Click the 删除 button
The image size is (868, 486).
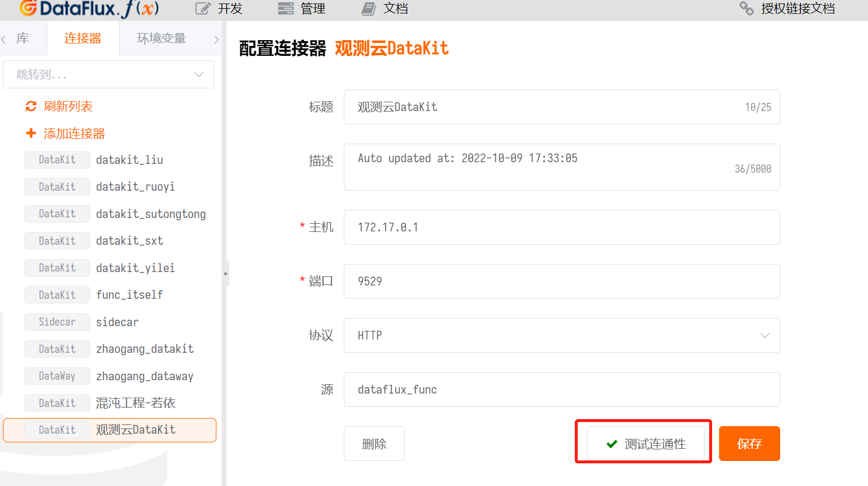coord(374,444)
